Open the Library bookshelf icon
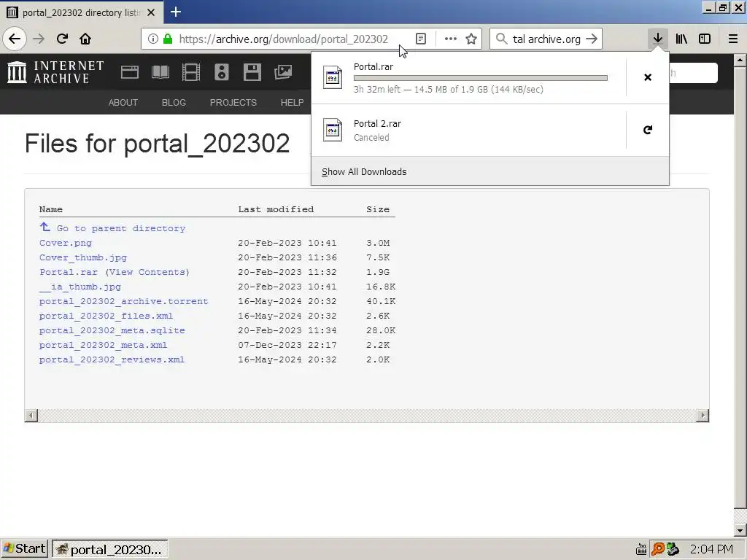Screen dimensions: 747x560 click(x=681, y=39)
